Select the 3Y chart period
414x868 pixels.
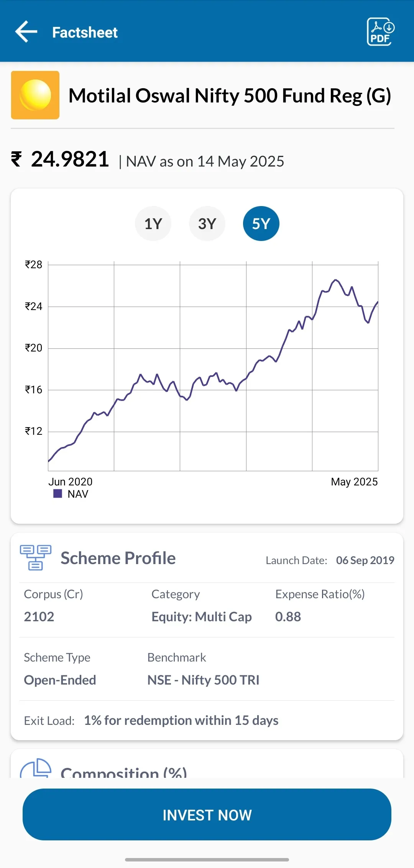point(207,224)
